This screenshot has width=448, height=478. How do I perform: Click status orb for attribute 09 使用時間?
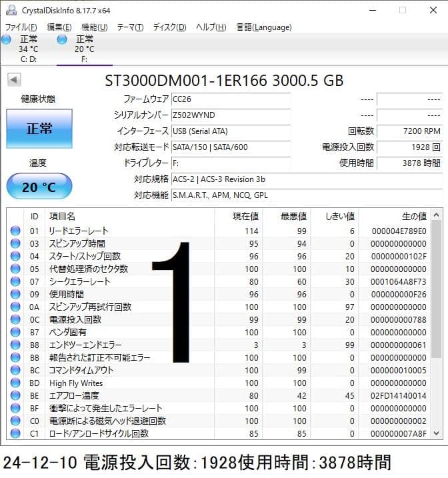click(15, 294)
